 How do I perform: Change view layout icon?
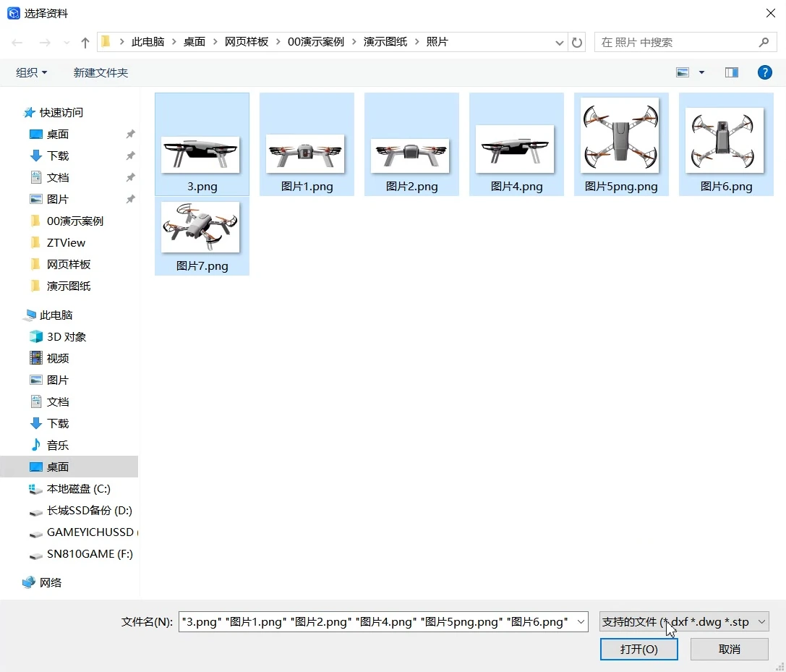(x=683, y=73)
